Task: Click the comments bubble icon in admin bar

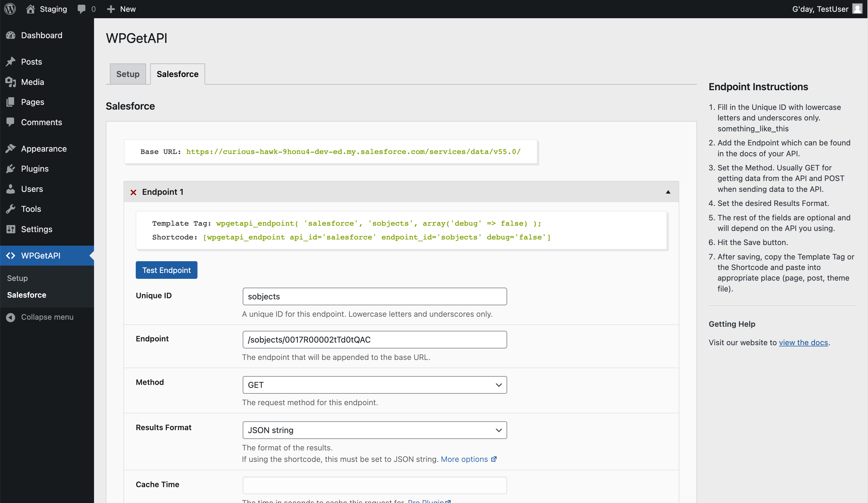Action: (82, 9)
